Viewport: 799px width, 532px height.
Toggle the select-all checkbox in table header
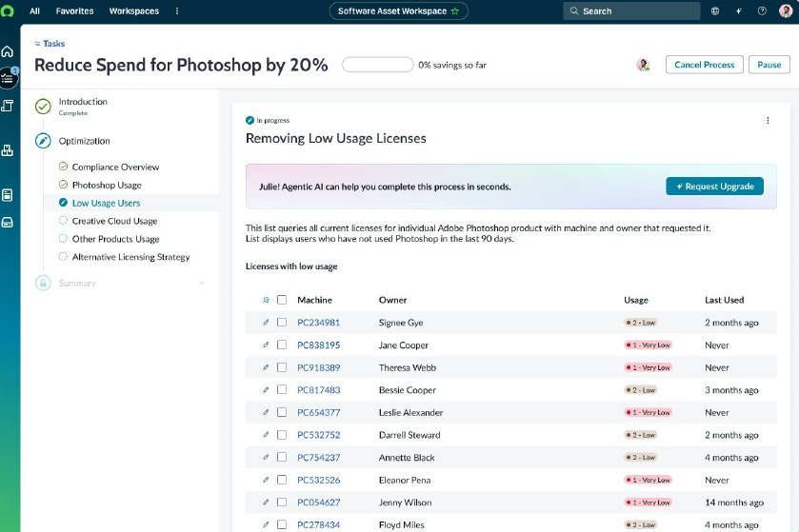(282, 300)
